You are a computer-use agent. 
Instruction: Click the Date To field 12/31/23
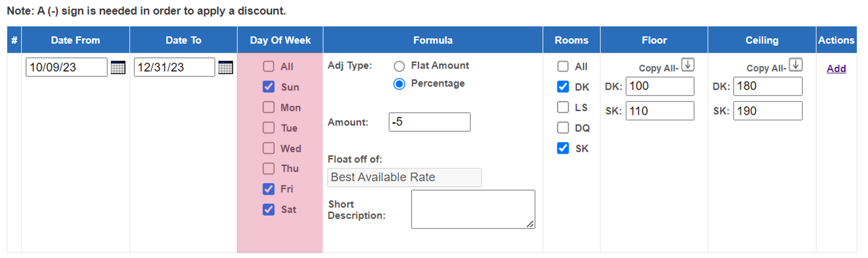tap(174, 67)
